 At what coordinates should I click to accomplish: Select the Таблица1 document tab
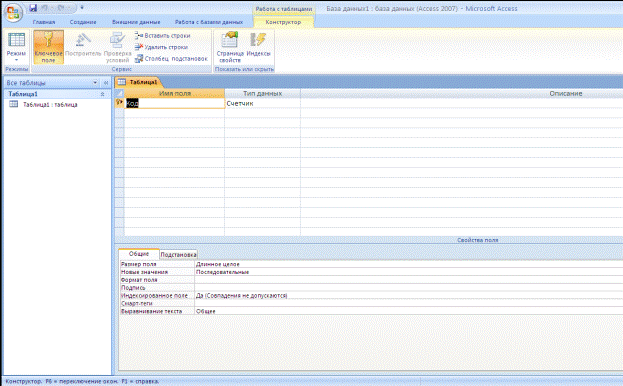pyautogui.click(x=138, y=82)
